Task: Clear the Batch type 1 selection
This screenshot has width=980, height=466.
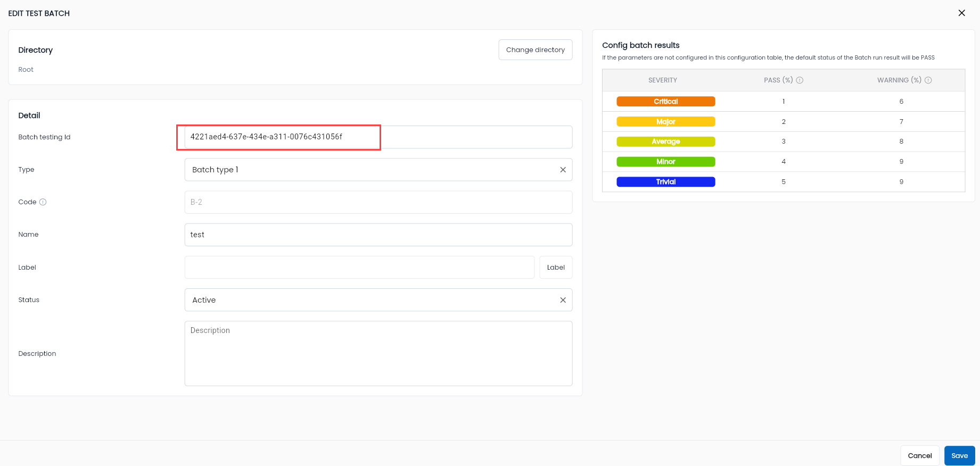Action: point(563,170)
